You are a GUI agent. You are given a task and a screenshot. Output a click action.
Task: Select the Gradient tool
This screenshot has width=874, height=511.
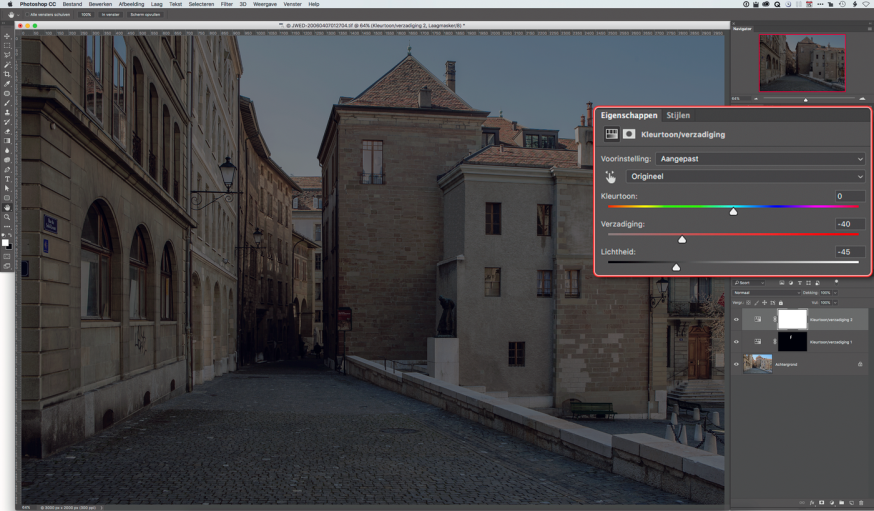[7, 140]
